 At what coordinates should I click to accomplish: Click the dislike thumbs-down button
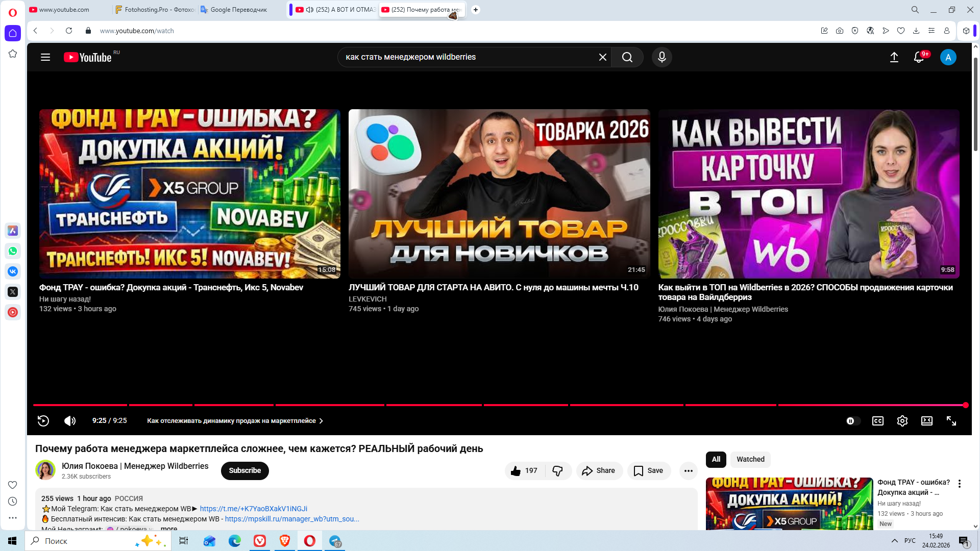(557, 470)
